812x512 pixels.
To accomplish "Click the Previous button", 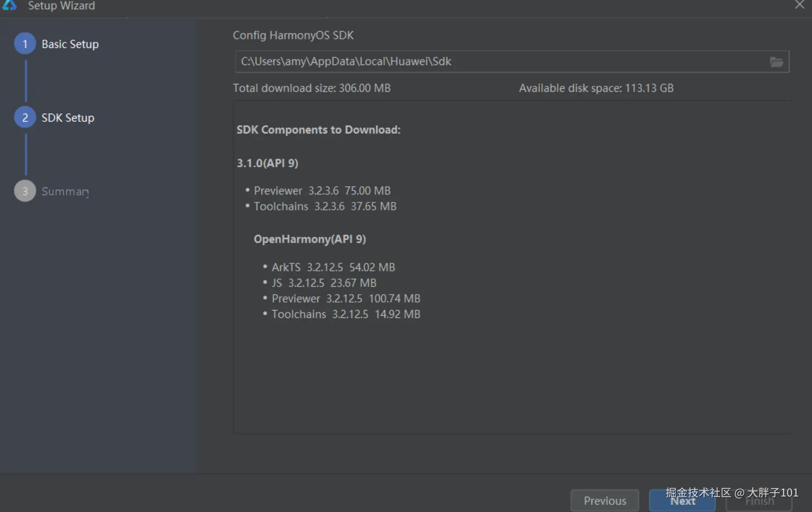I will click(x=605, y=501).
